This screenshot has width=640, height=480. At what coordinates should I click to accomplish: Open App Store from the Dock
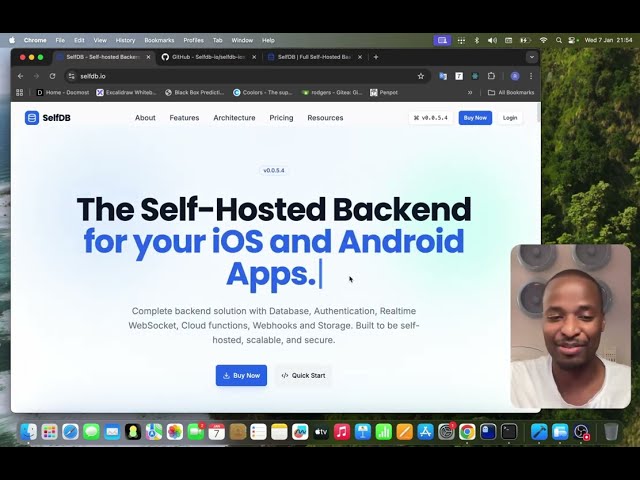click(425, 432)
